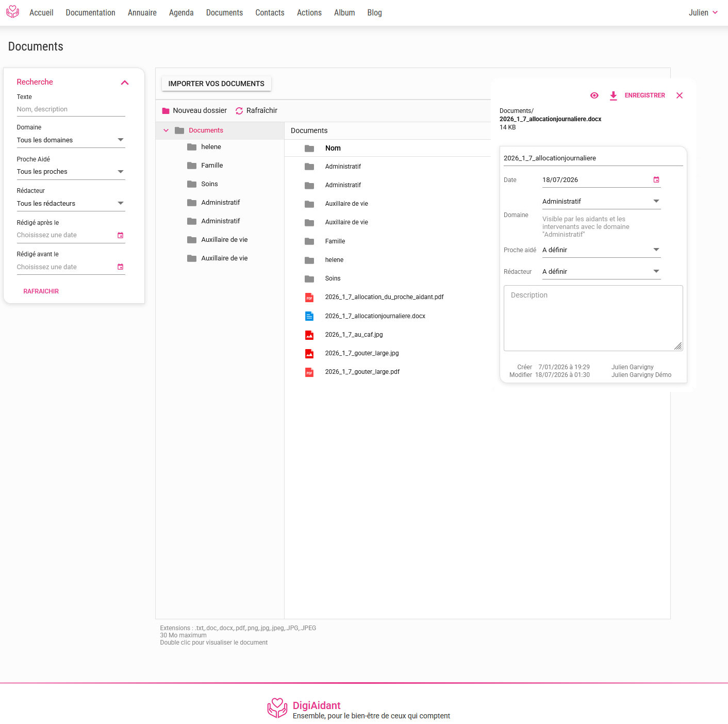Open calendar for Rédigé avant le
Image resolution: width=728 pixels, height=724 pixels.
point(120,267)
